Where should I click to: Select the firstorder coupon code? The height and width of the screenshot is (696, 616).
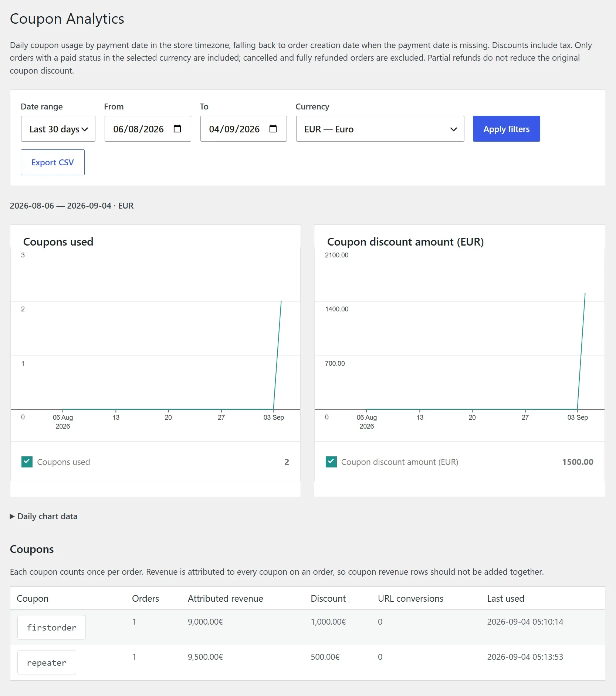pos(51,627)
